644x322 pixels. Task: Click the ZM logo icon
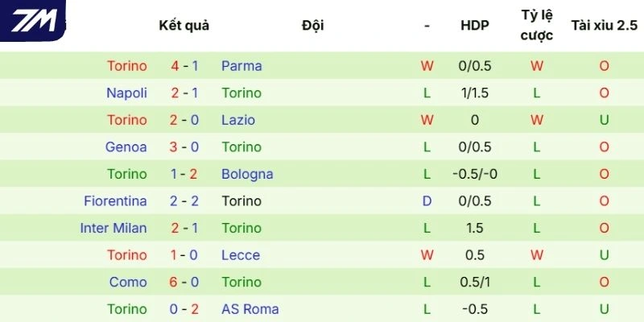coord(33,21)
